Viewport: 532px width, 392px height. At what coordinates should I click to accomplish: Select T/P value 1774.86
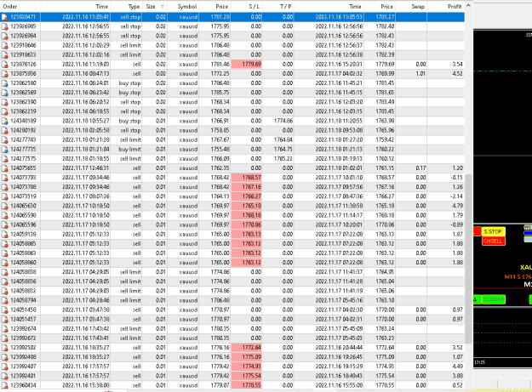[x=283, y=121]
